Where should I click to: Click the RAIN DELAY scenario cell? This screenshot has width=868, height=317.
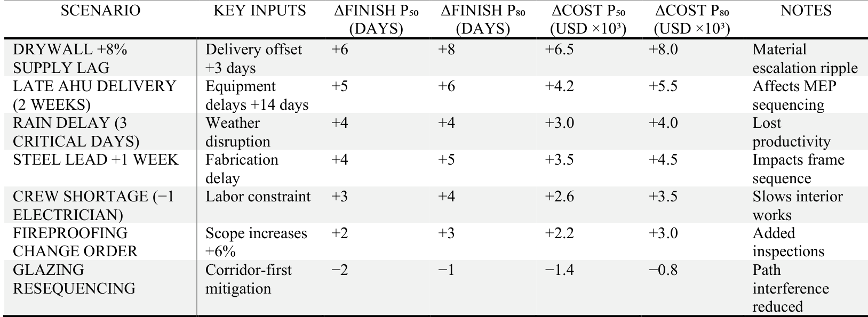tap(76, 132)
